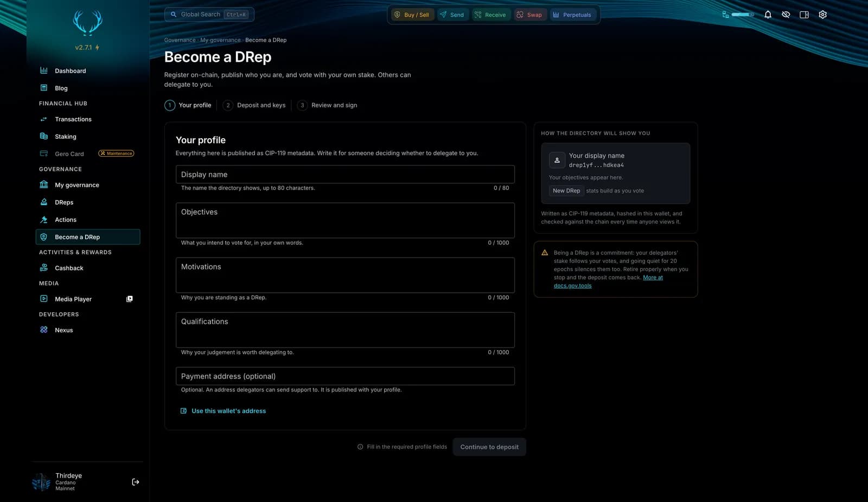Open Blog in the sidebar
The width and height of the screenshot is (868, 502).
coord(88,88)
